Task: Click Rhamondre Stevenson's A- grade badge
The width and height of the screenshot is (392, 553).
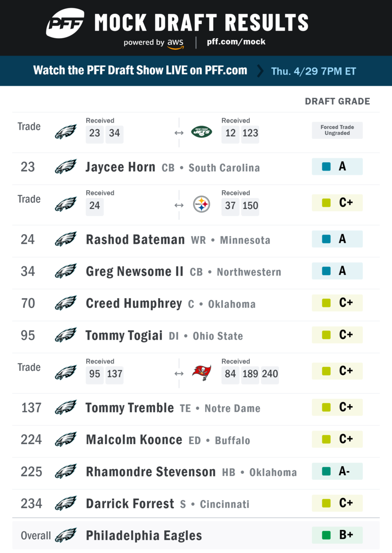Action: coord(337,471)
